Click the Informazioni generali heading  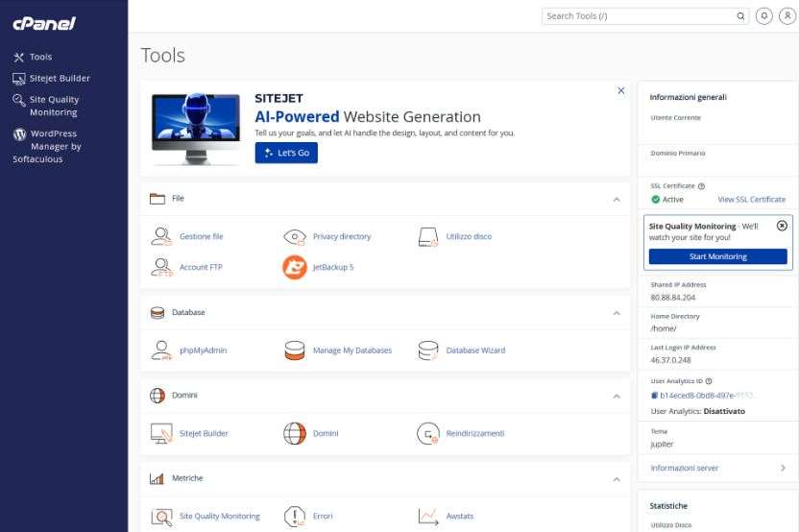(x=688, y=97)
